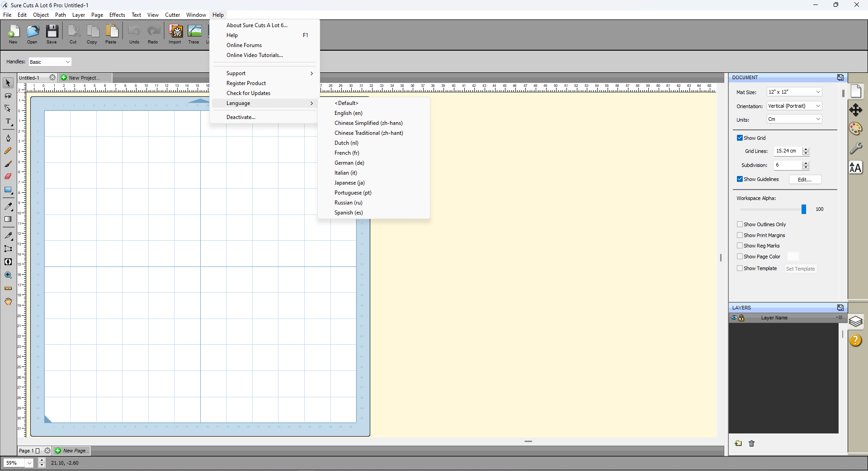
Task: Select the Pen nib drawing tool
Action: click(x=8, y=138)
